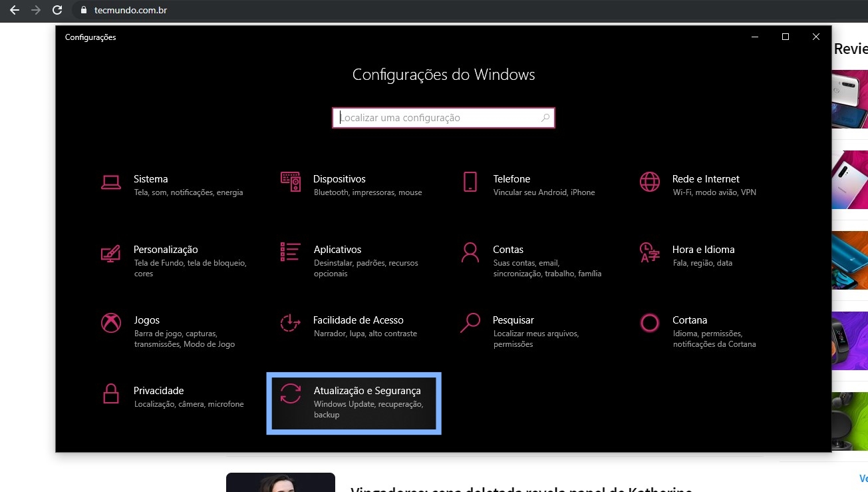Click the search magnifier in the settings box
This screenshot has width=868, height=492.
[545, 118]
